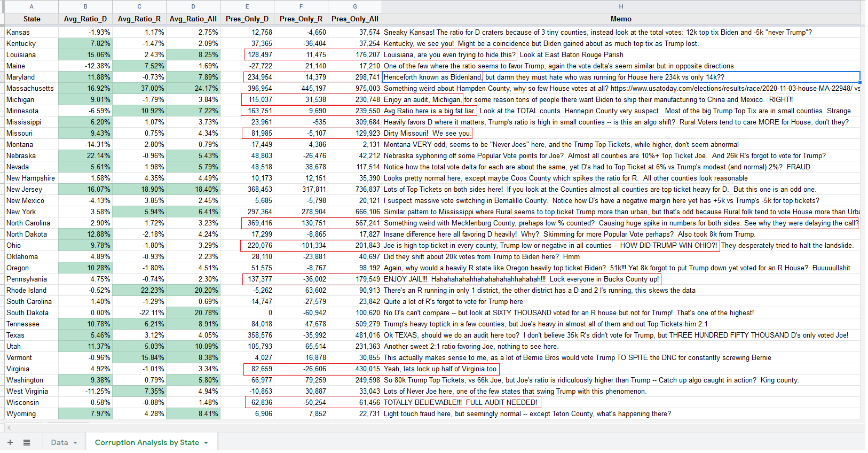Screen dimensions: 868x453
Task: Switch to the Data sheet tab
Action: [x=59, y=442]
